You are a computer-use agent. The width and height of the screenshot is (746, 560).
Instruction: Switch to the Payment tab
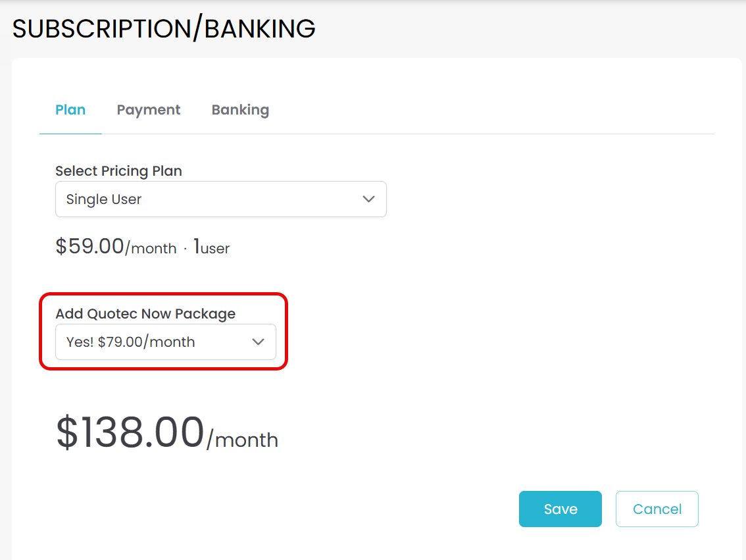point(149,110)
